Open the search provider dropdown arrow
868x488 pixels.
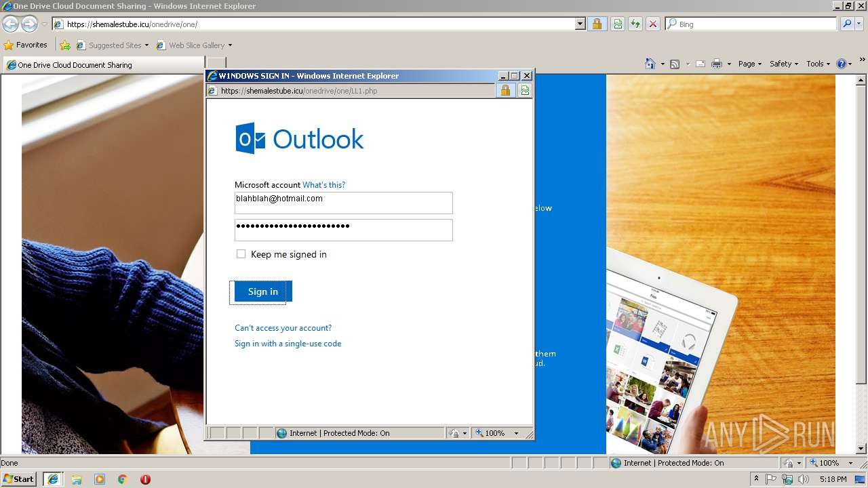[x=860, y=24]
